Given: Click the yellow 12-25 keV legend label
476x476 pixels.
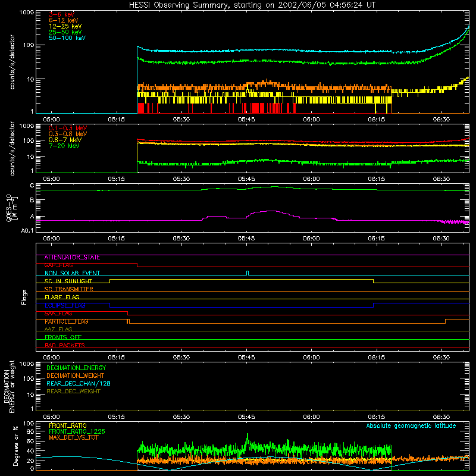Looking at the screenshot, I should click(x=65, y=26).
